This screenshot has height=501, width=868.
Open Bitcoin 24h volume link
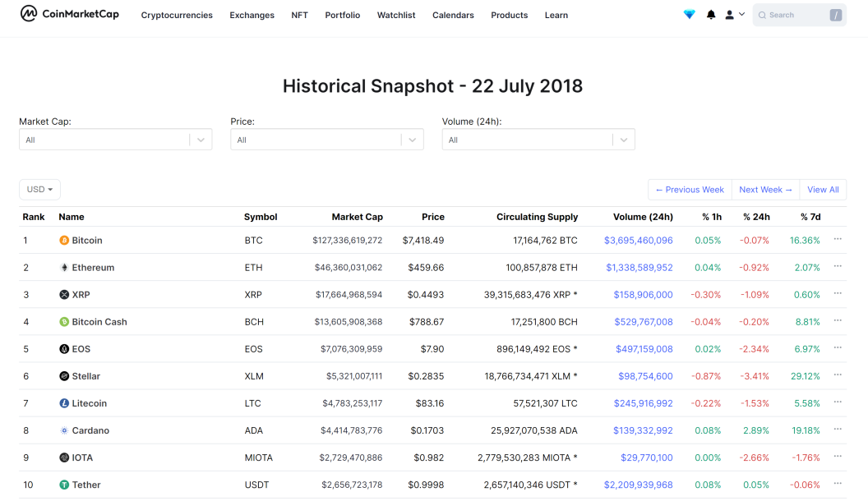point(639,241)
